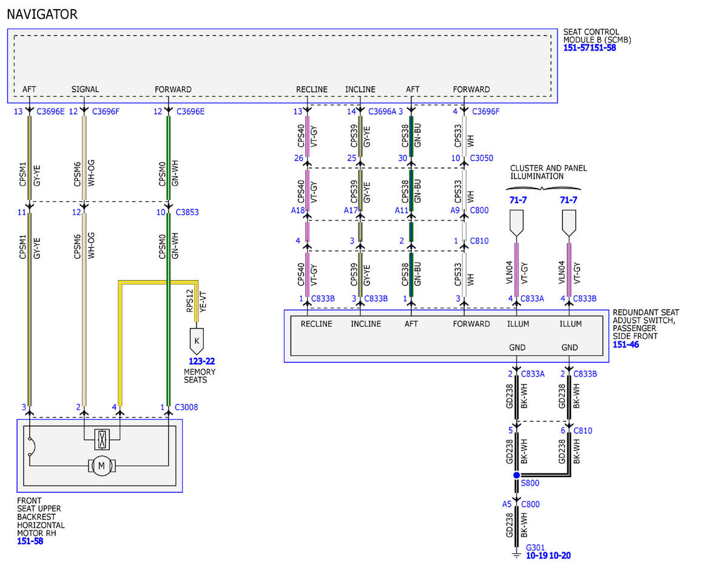
Task: Click the thermal breaker symbol inside the motor box
Action: click(31, 446)
